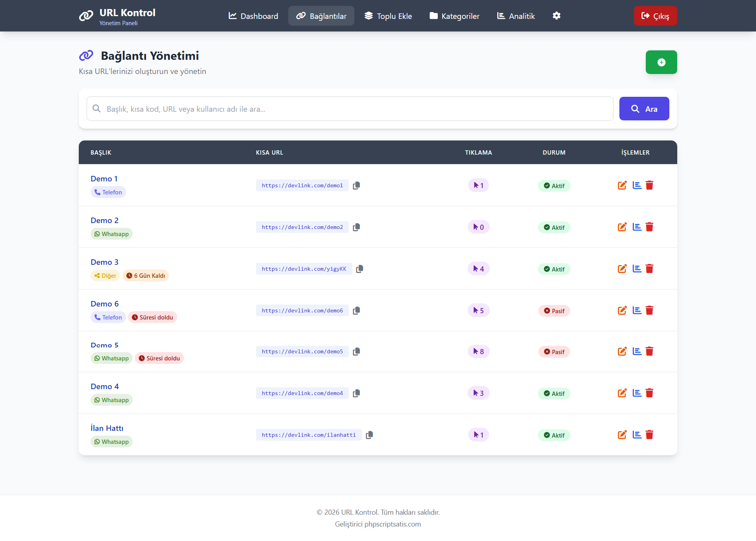756x541 pixels.
Task: Copy the demo1 short URL
Action: point(356,185)
